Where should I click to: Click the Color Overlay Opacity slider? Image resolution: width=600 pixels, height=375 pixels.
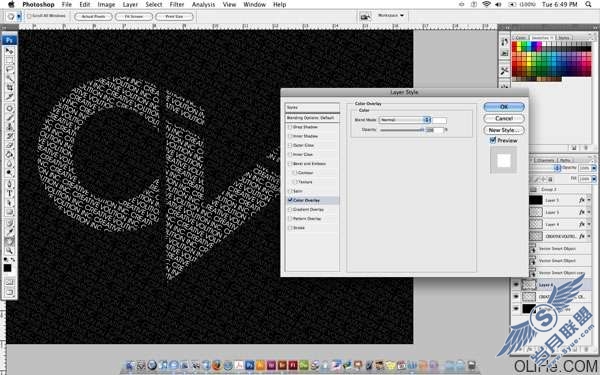point(402,130)
